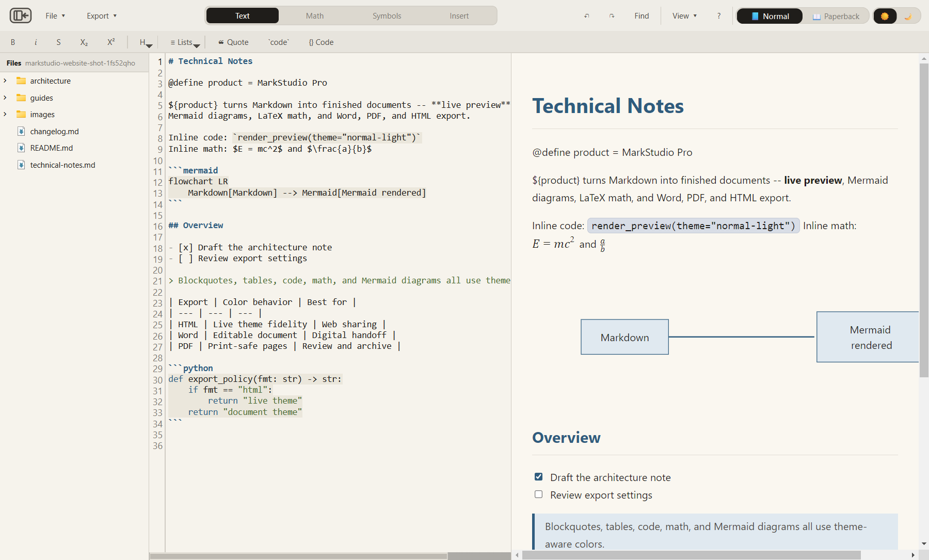Select the architecture folder label

point(51,81)
